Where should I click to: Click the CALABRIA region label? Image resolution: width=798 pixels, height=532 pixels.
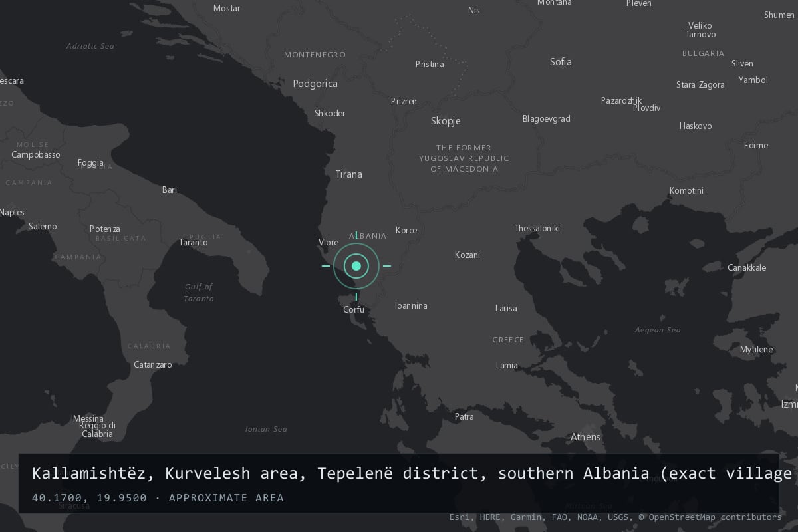pos(149,346)
